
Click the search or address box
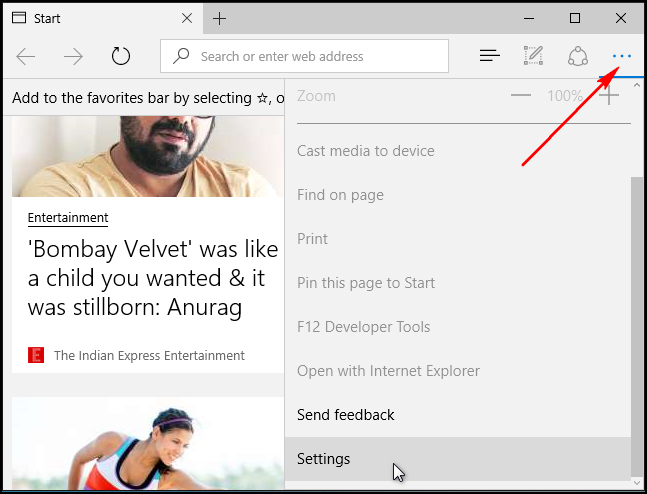coord(305,56)
